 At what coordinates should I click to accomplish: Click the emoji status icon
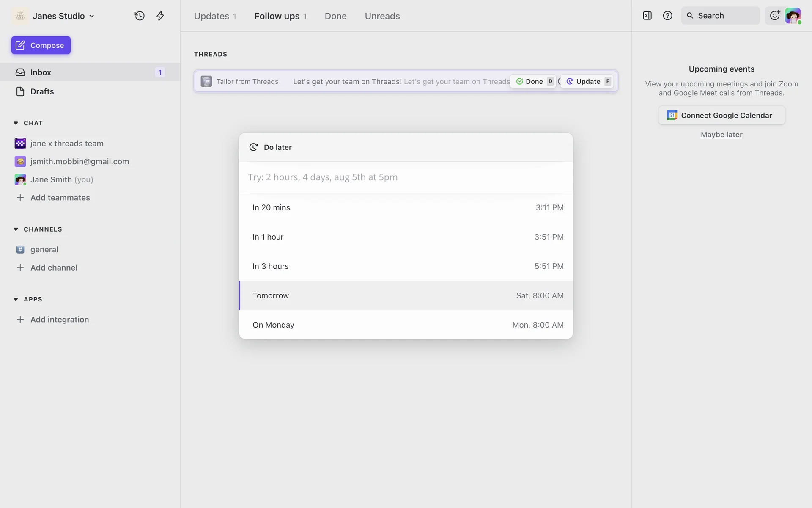[x=774, y=16]
